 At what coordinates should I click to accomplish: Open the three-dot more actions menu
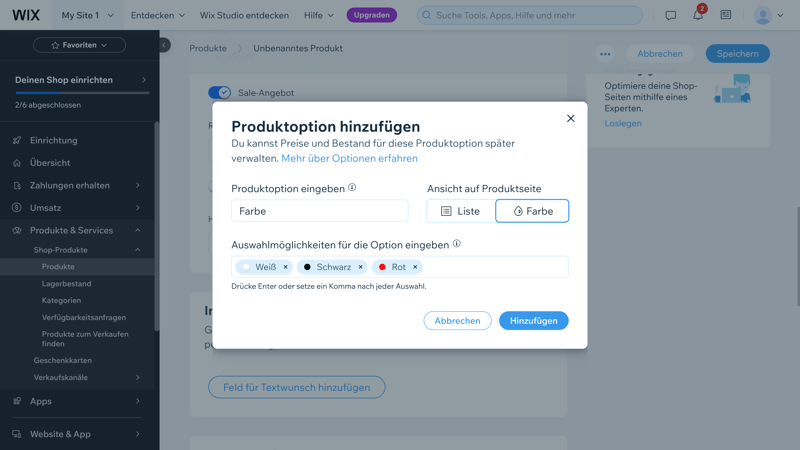(x=605, y=54)
